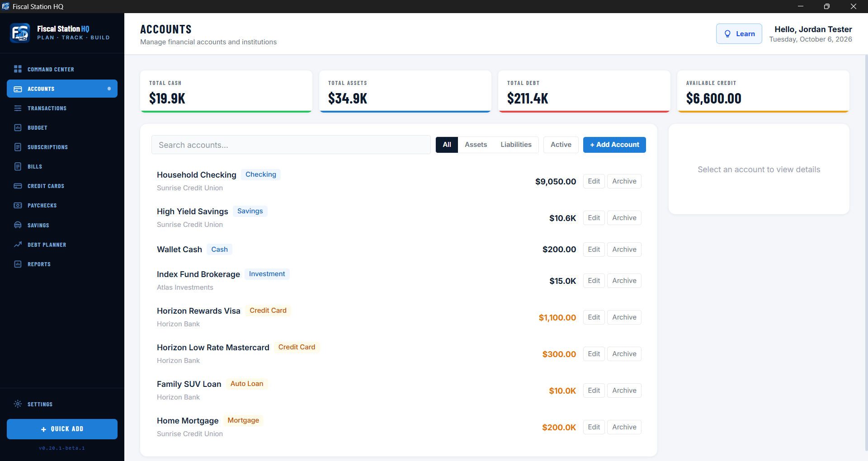Select the All filter tab
Image resolution: width=868 pixels, height=461 pixels.
click(x=447, y=145)
